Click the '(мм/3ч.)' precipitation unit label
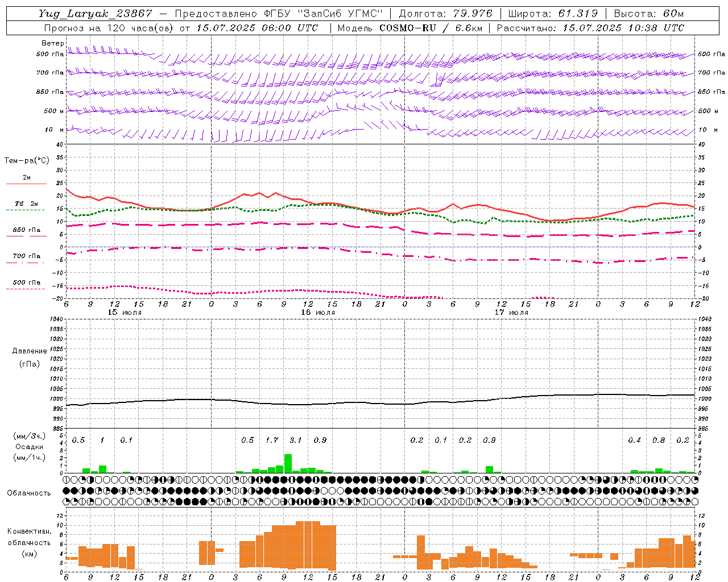728x582 pixels. tap(30, 436)
